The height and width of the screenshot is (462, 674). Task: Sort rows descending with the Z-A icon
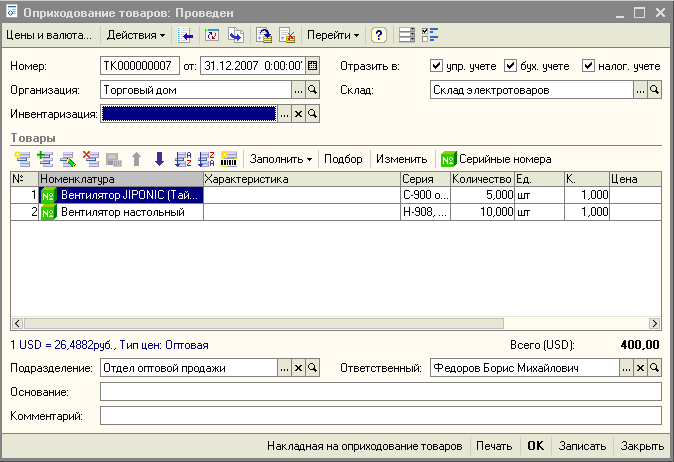tap(206, 159)
